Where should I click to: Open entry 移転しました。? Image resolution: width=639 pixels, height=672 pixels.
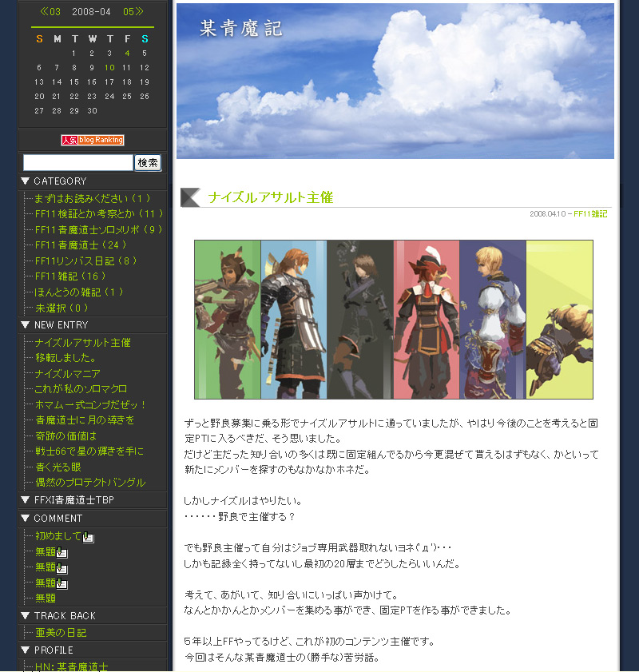65,358
